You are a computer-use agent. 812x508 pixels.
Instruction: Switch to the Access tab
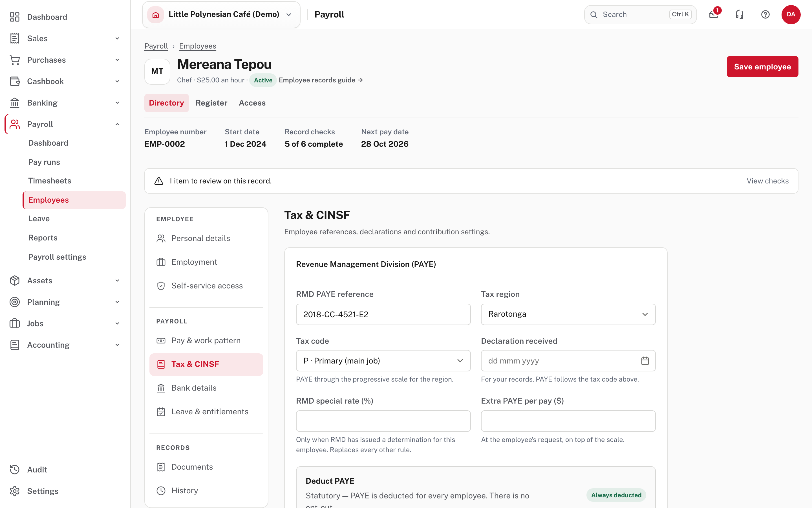252,103
